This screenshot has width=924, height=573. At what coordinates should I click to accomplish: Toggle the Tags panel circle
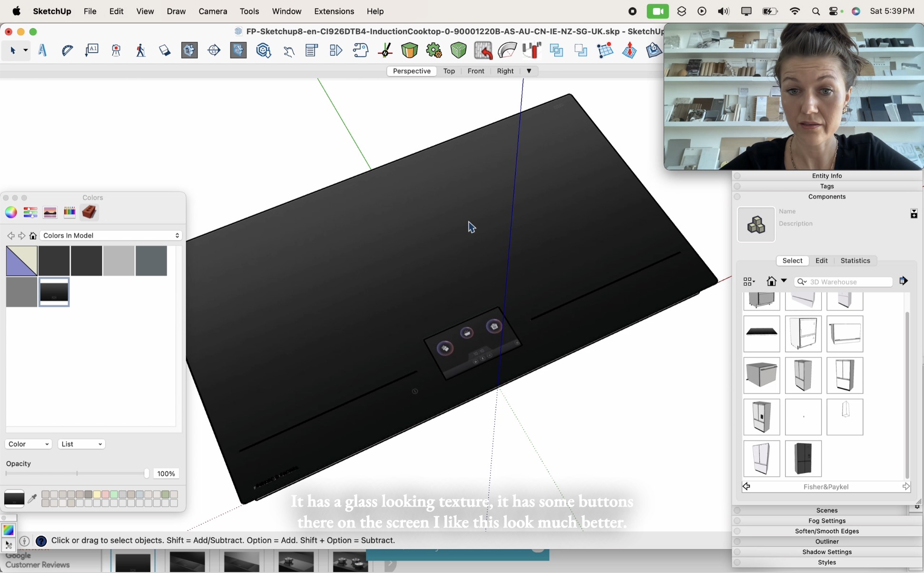(x=737, y=186)
